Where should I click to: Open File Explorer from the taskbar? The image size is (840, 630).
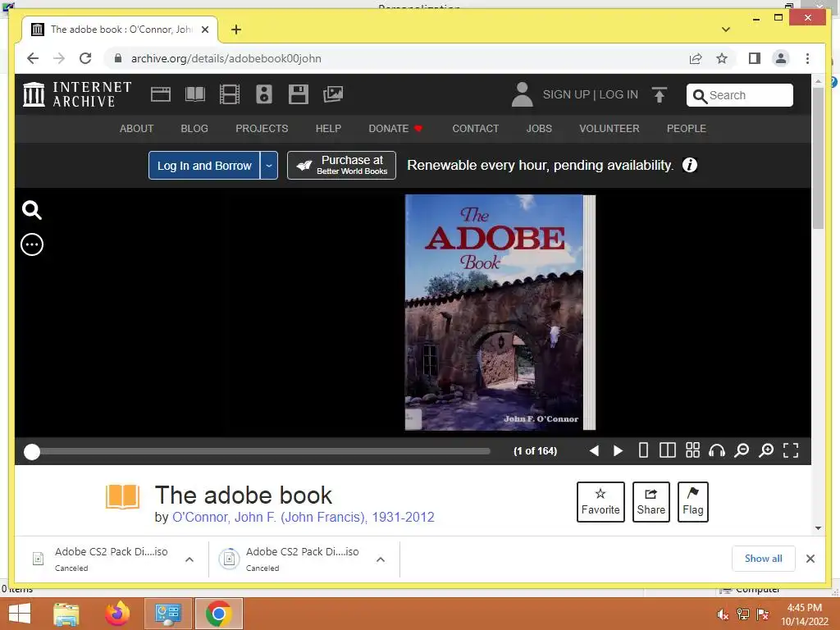[x=66, y=614]
